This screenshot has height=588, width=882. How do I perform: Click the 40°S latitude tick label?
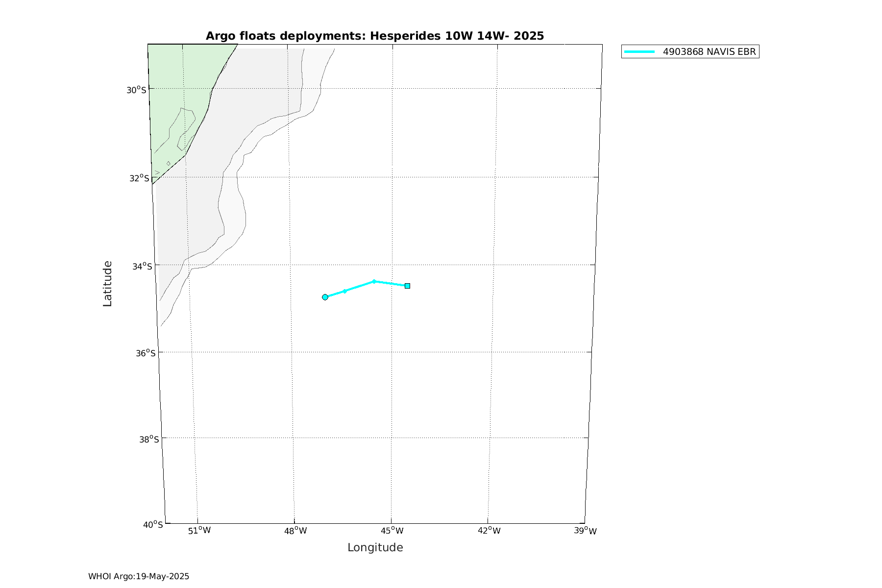pos(152,524)
